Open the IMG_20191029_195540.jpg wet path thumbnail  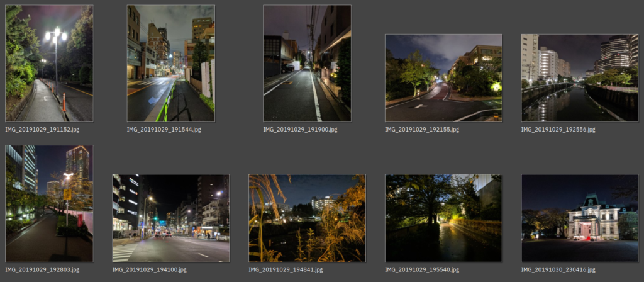pos(443,218)
